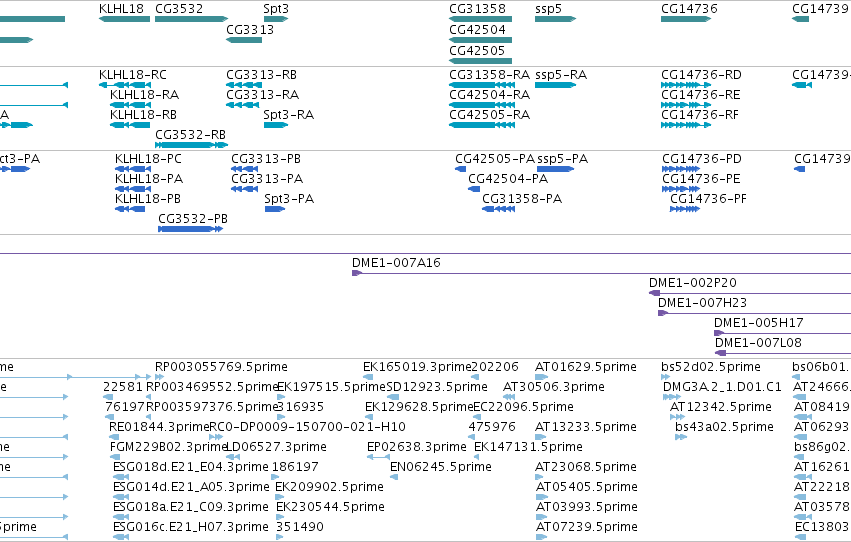Select EST DMG3A.2_1.D01.C1
This screenshot has width=851, height=542.
(672, 397)
